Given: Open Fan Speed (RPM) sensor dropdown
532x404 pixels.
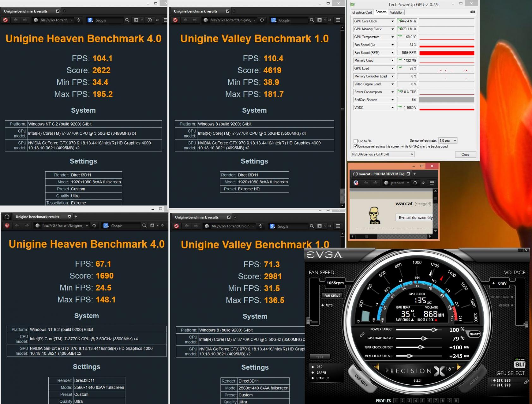Looking at the screenshot, I should (x=393, y=53).
